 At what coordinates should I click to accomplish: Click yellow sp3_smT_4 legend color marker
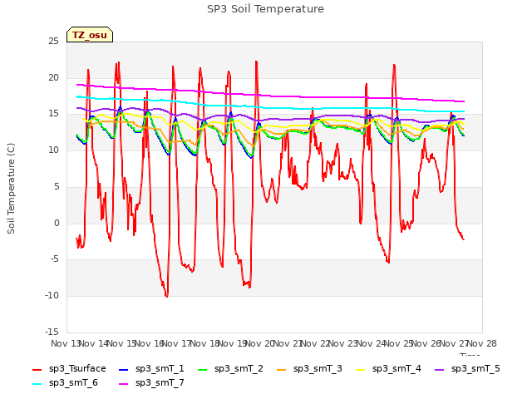pos(360,369)
